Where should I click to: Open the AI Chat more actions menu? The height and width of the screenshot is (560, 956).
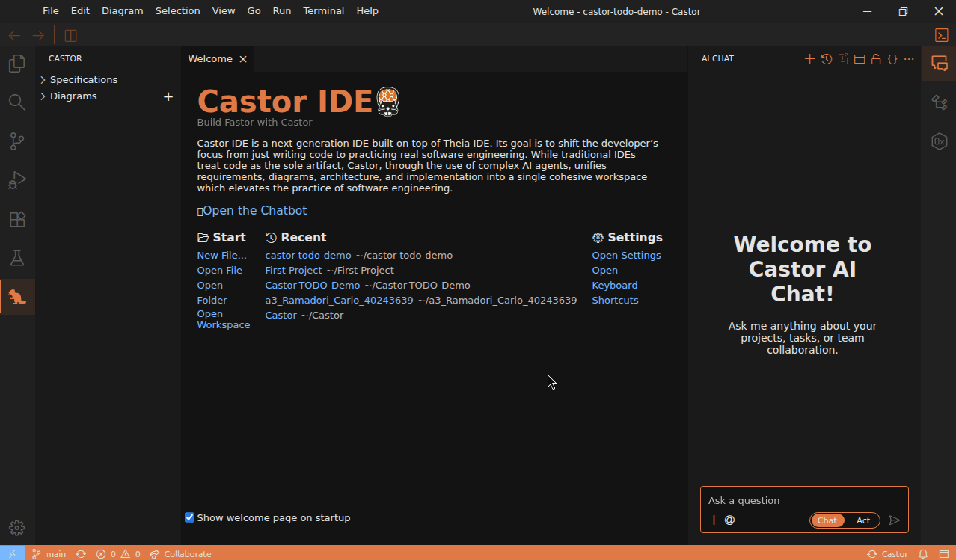[909, 59]
